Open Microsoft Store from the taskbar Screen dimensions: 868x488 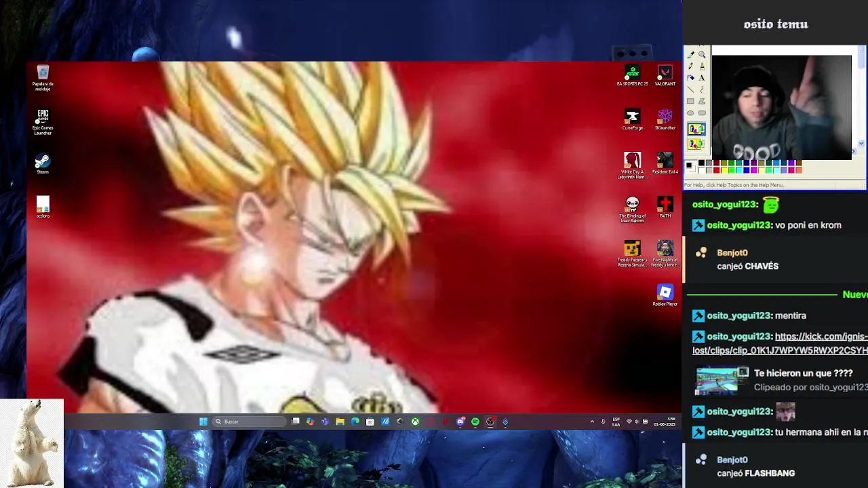[x=370, y=422]
